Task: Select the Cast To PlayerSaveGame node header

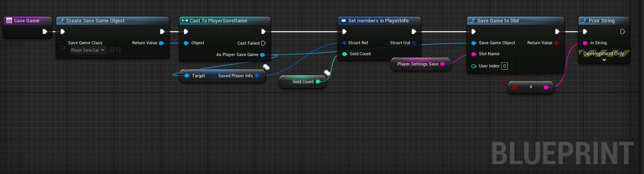Action: 225,21
